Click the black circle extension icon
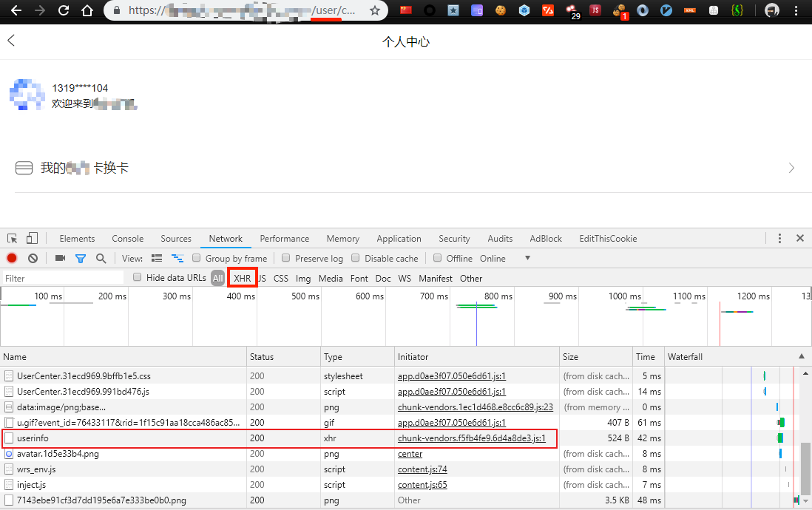 point(430,10)
